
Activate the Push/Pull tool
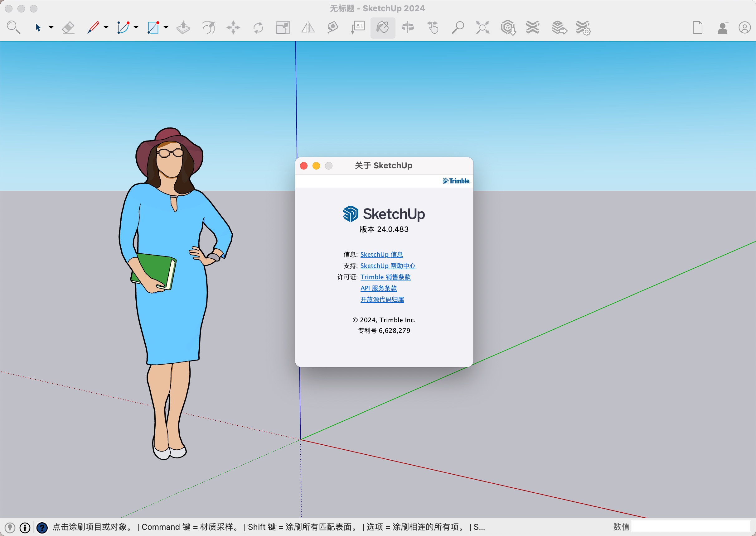point(183,27)
